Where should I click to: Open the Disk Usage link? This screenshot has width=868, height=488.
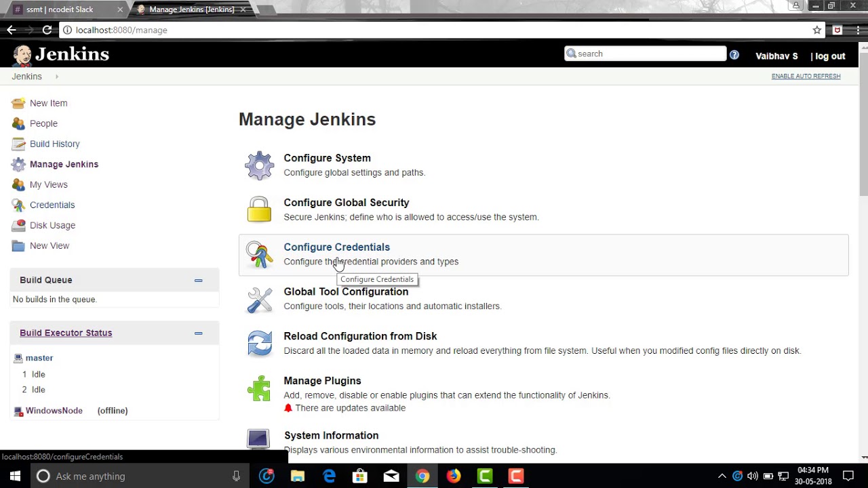pyautogui.click(x=53, y=225)
